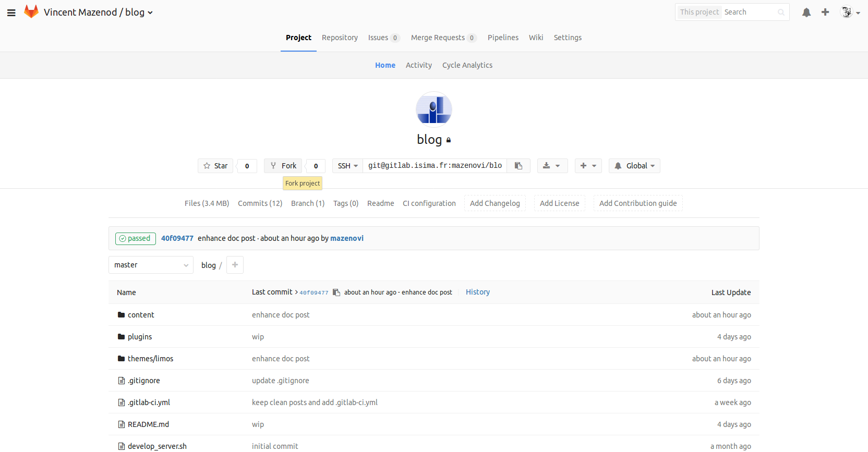
Task: Open the master branch selector
Action: click(x=151, y=265)
